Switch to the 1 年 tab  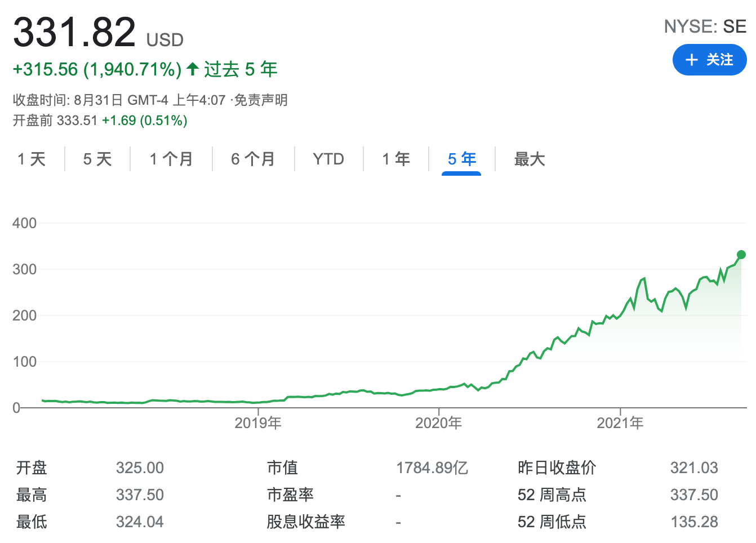pyautogui.click(x=396, y=159)
